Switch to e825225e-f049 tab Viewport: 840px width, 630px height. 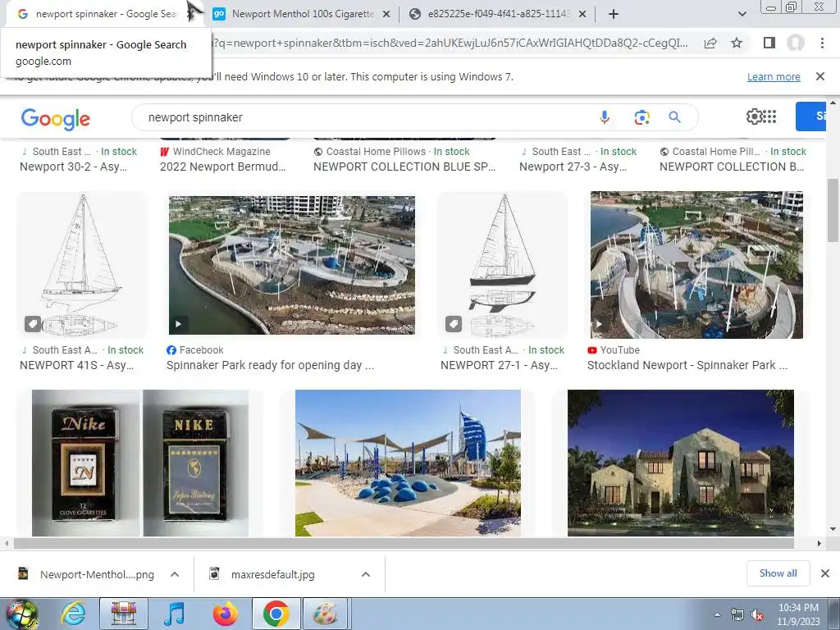pyautogui.click(x=498, y=14)
